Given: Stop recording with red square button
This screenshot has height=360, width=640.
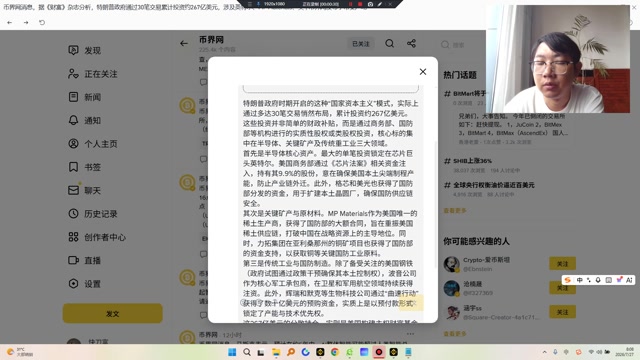Looking at the screenshot, I should coord(360,4).
